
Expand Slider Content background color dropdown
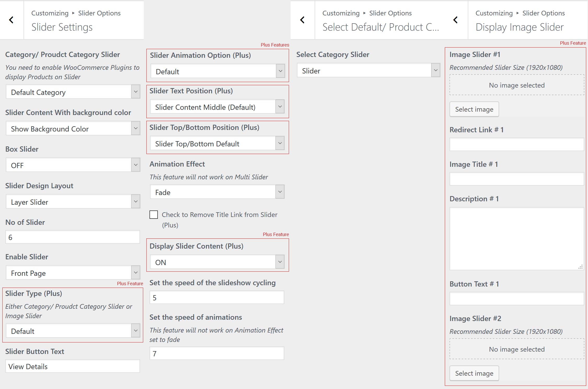[73, 129]
